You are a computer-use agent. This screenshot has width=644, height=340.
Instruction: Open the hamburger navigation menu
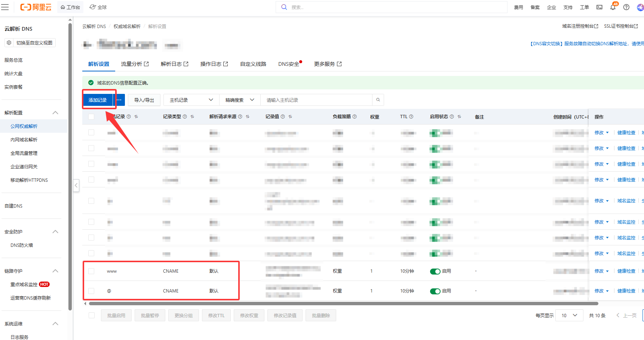coord(5,7)
